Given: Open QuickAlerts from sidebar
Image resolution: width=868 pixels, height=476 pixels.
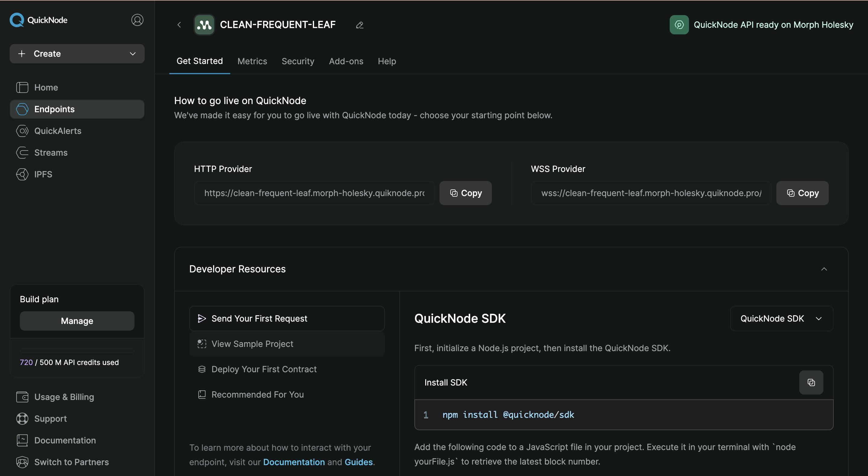Looking at the screenshot, I should point(77,131).
